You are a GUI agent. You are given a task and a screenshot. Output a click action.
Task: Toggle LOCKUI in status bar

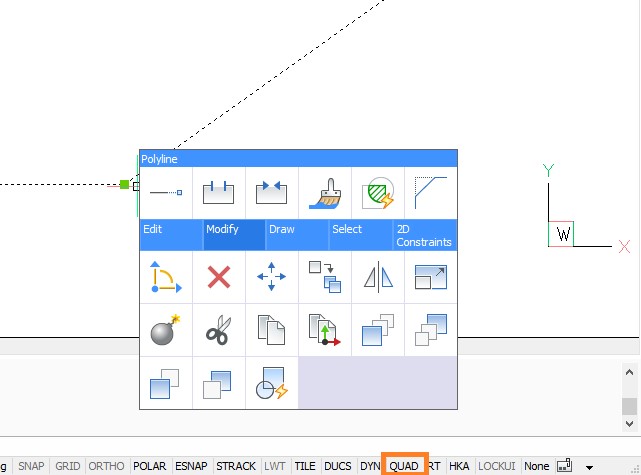(497, 466)
